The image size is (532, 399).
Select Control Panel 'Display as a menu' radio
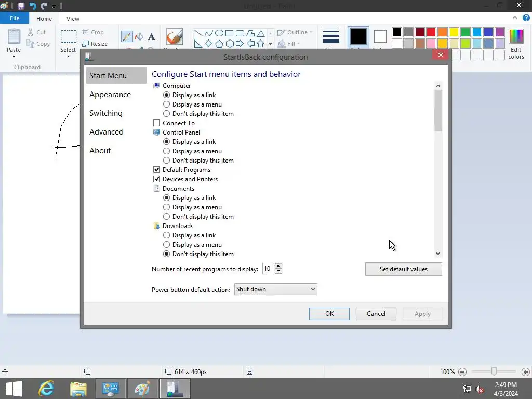click(x=166, y=151)
